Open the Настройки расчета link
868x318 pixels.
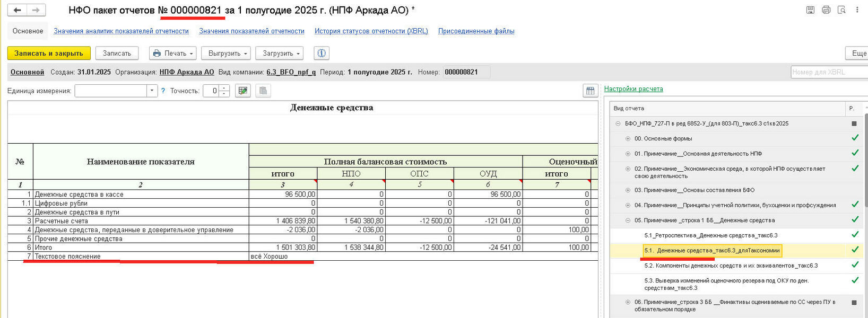633,89
